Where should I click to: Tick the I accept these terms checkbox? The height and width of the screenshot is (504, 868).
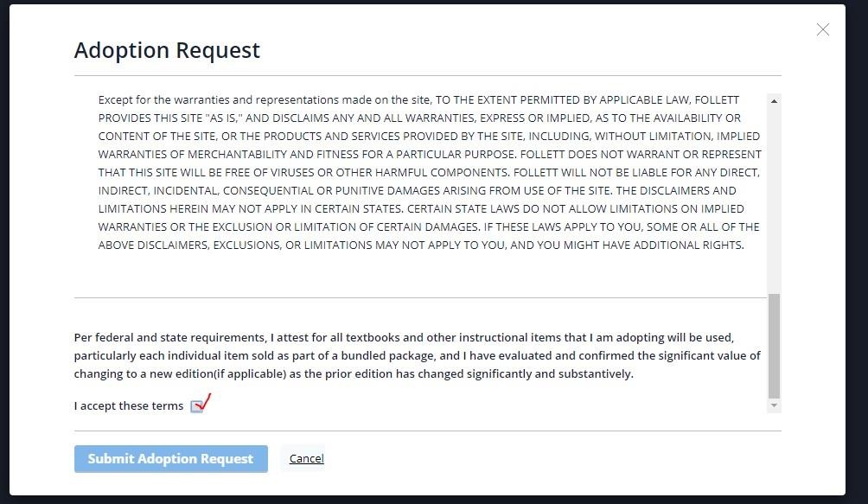(x=196, y=406)
